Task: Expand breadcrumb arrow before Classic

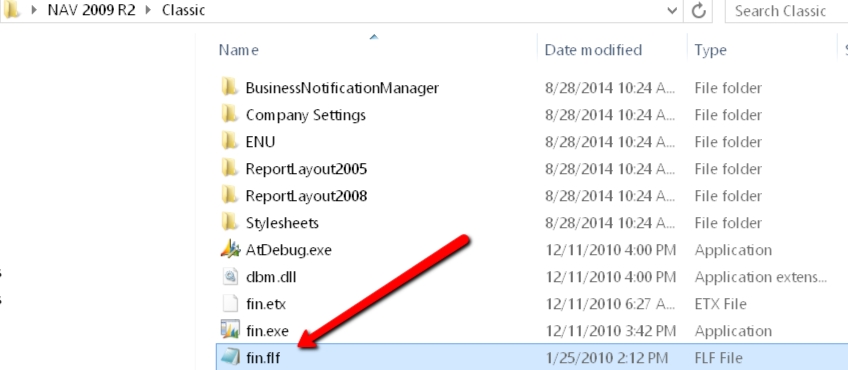Action: pos(148,10)
